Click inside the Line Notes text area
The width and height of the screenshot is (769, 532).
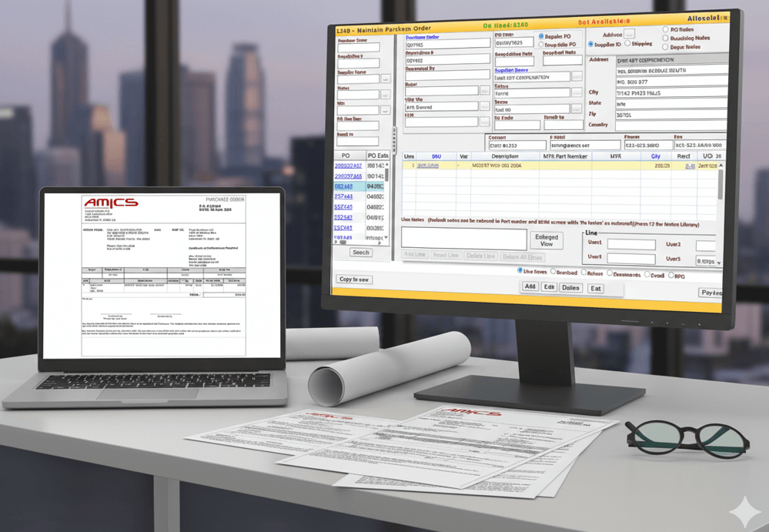[463, 239]
